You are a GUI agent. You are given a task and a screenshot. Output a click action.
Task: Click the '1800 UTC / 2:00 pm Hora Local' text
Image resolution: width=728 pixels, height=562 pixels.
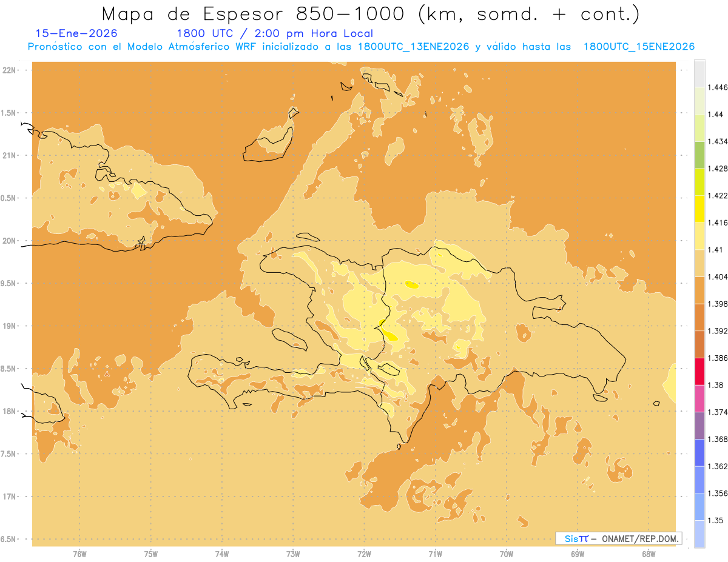coord(275,33)
